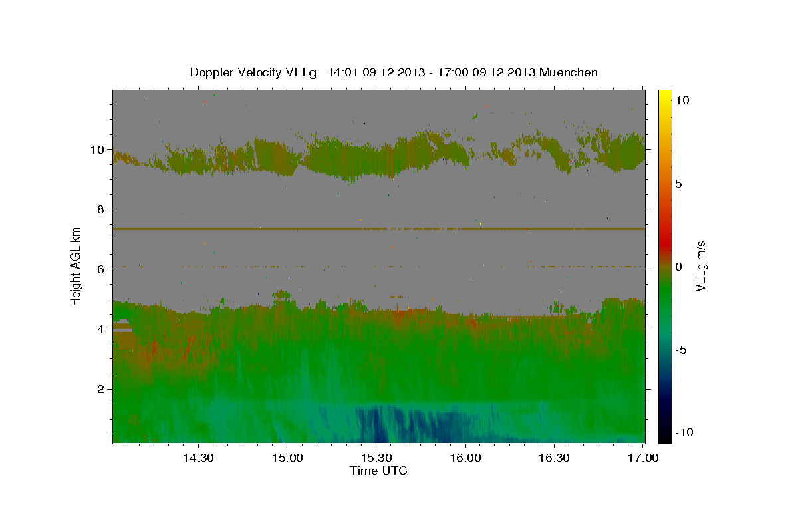Click the height axis label 10

[97, 150]
